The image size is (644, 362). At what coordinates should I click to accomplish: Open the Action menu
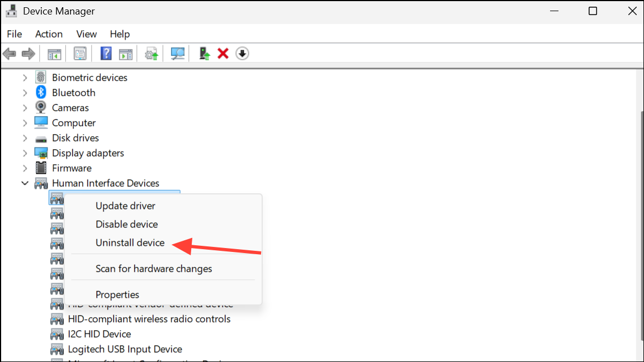tap(49, 34)
